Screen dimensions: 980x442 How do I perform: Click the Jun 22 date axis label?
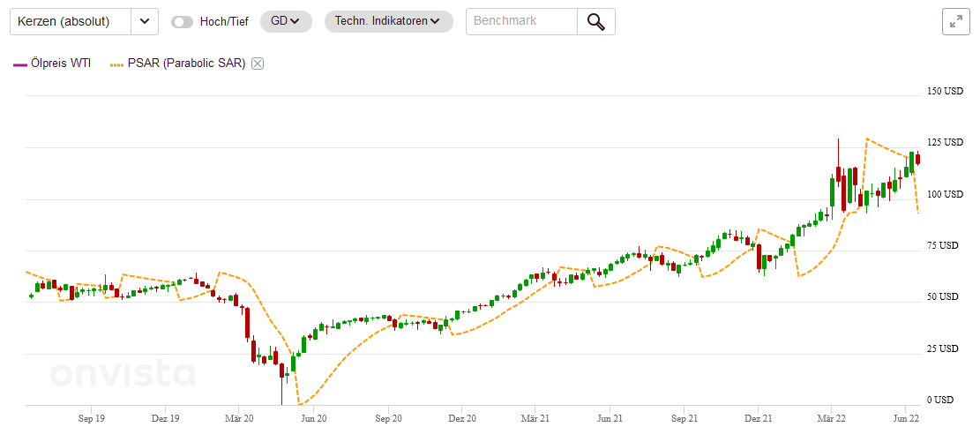[908, 420]
